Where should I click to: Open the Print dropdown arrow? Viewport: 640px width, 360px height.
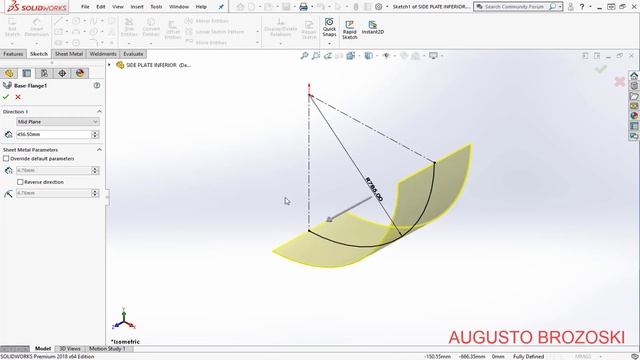(x=312, y=7)
